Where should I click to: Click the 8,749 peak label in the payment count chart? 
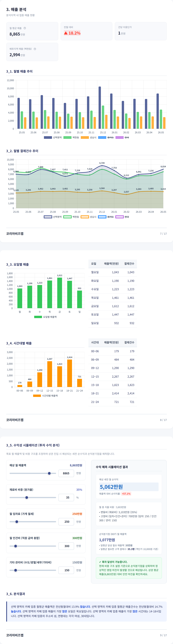point(102,163)
